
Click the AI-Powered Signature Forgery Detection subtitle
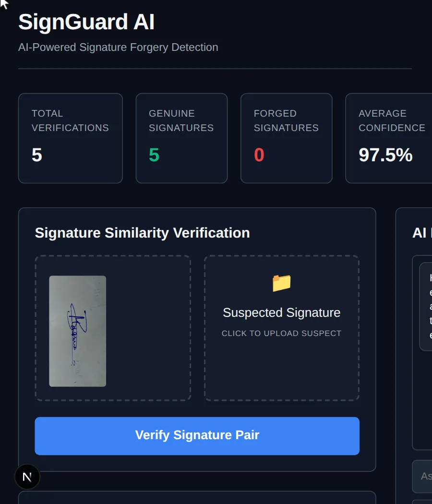[118, 47]
